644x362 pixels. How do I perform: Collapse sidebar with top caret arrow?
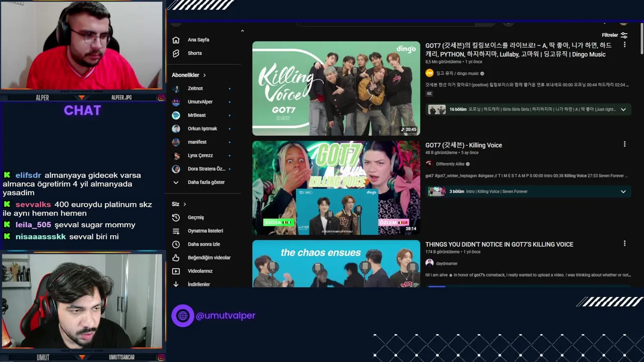(x=242, y=31)
